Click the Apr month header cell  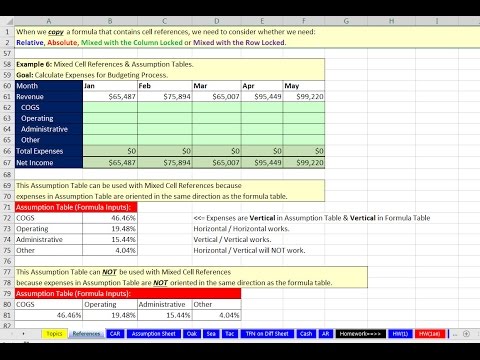point(262,86)
